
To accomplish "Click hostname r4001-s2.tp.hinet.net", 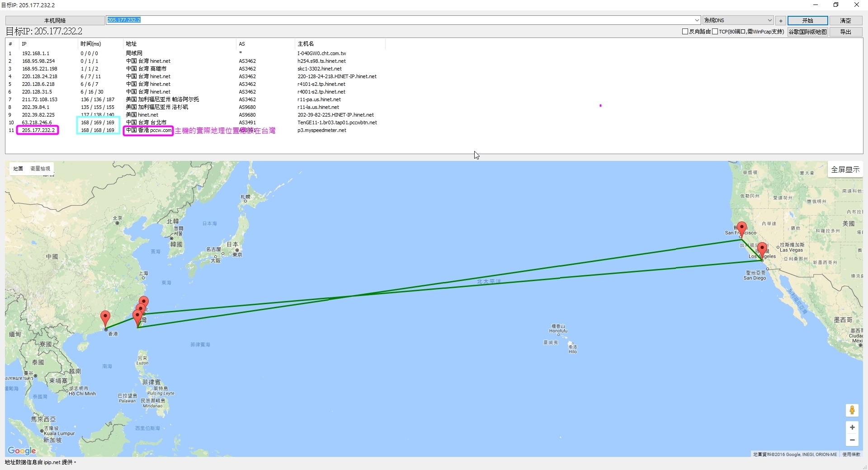I will (321, 92).
